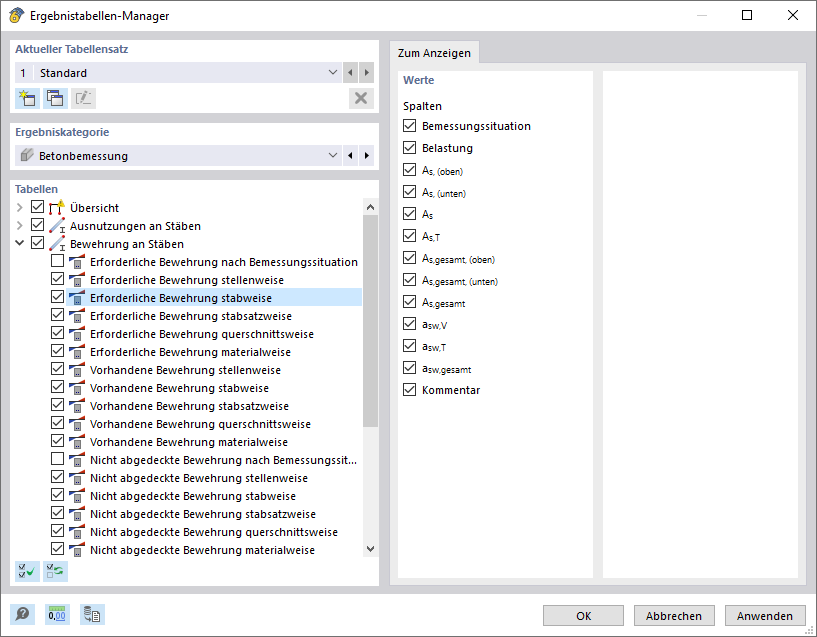Uncheck the Bemessungssituation column checkbox

(409, 126)
